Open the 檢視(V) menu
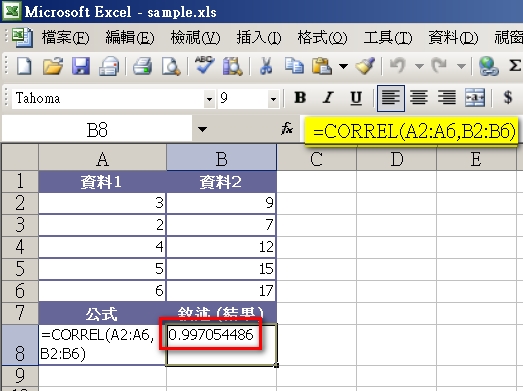Viewport: 523px width, 391px height. [x=195, y=38]
